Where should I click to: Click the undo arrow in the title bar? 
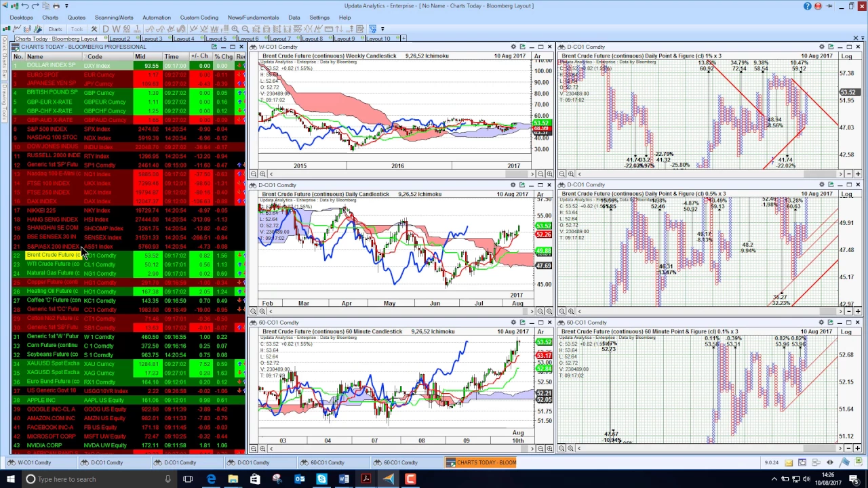(24, 5)
